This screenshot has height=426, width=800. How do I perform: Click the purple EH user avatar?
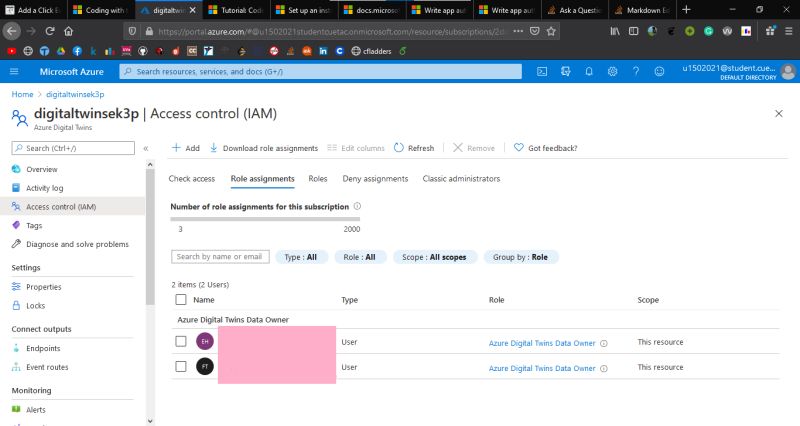[205, 341]
